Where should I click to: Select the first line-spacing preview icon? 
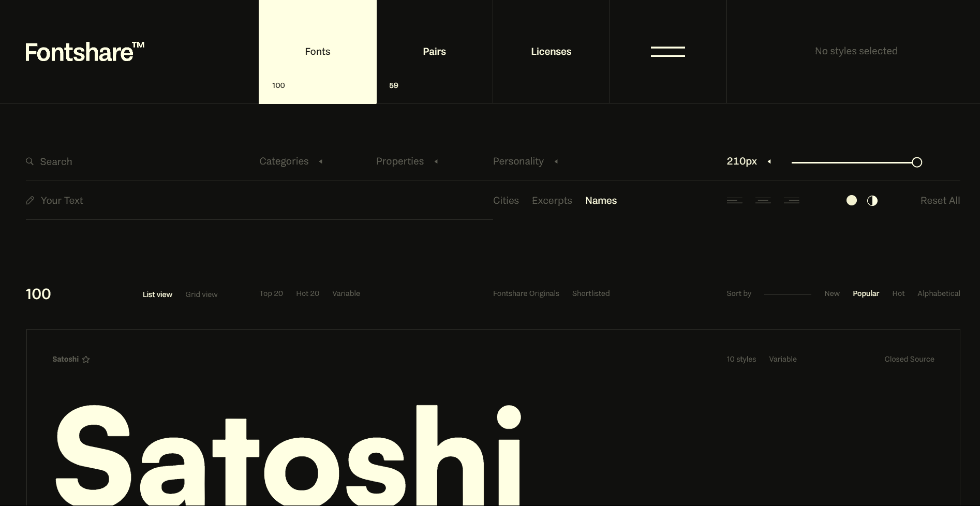tap(735, 200)
